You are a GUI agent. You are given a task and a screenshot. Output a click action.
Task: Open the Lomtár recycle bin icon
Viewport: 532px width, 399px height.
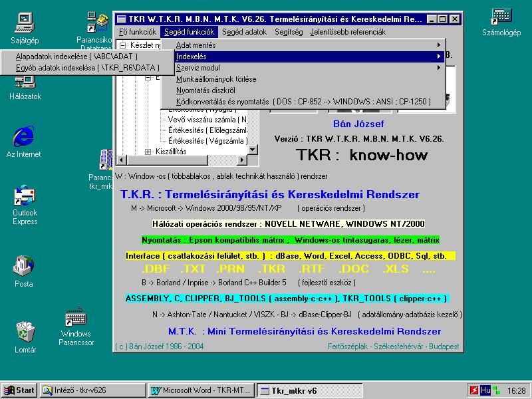pos(25,337)
